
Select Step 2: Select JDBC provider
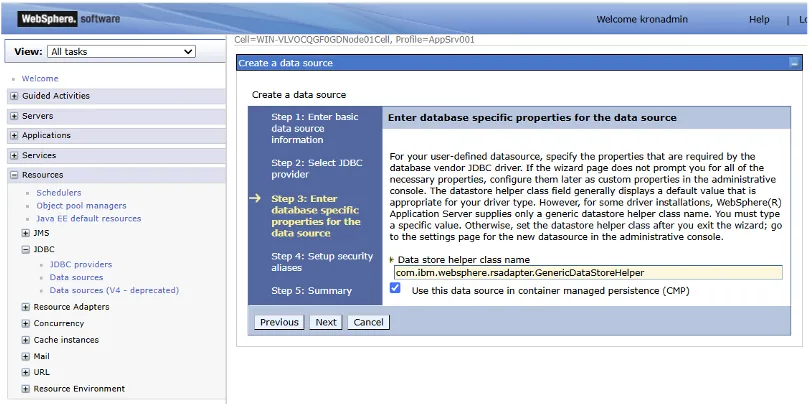pos(317,168)
